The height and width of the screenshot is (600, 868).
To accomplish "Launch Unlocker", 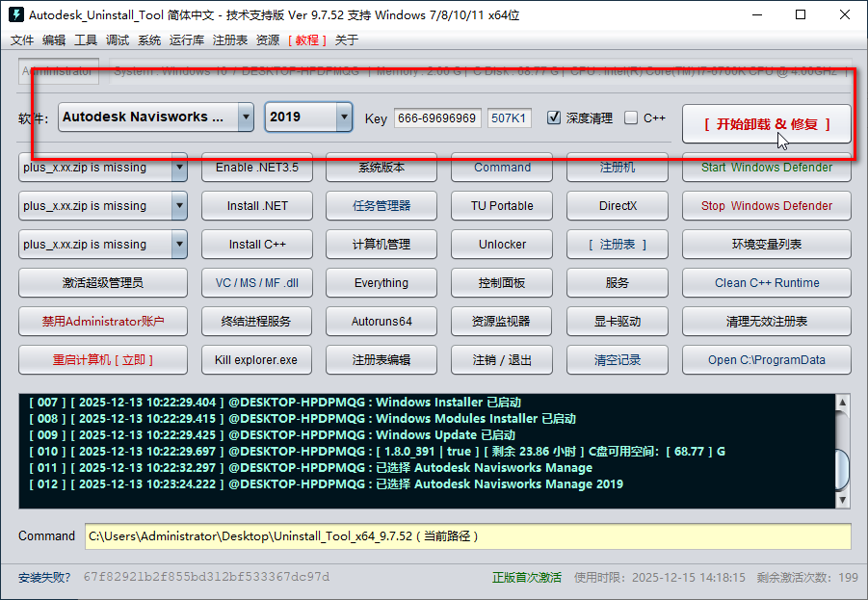I will 502,244.
